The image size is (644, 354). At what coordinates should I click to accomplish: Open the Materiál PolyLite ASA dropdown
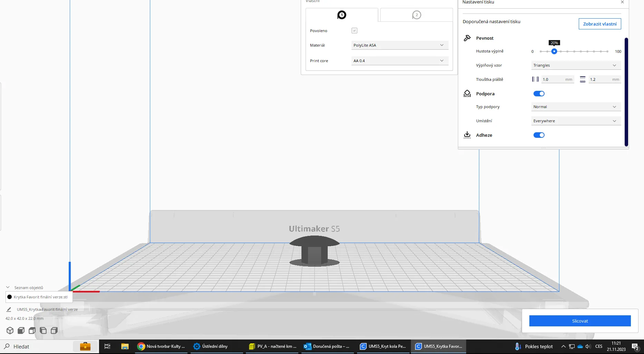(400, 45)
